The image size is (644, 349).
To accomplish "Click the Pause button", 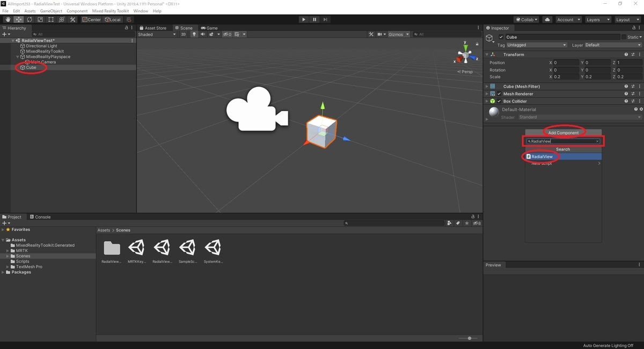I will 314,19.
